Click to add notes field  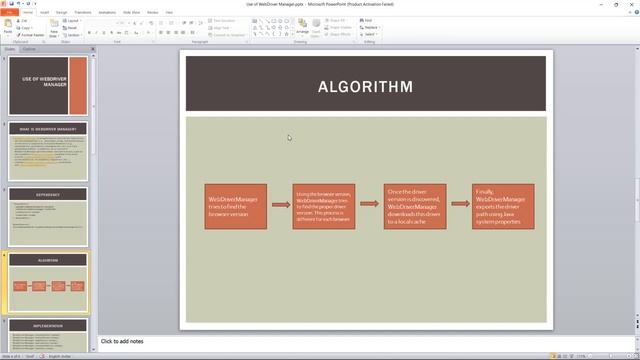click(366, 343)
